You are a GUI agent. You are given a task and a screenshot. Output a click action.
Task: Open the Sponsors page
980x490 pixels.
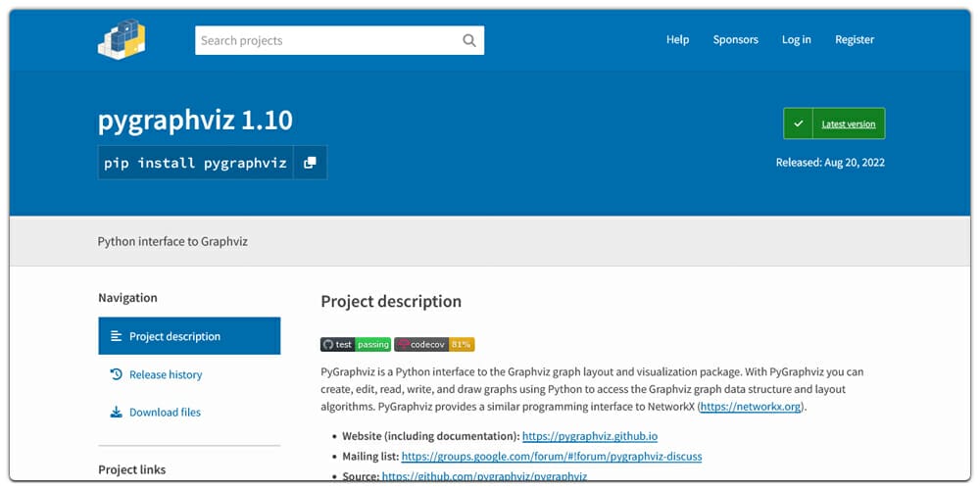(735, 40)
